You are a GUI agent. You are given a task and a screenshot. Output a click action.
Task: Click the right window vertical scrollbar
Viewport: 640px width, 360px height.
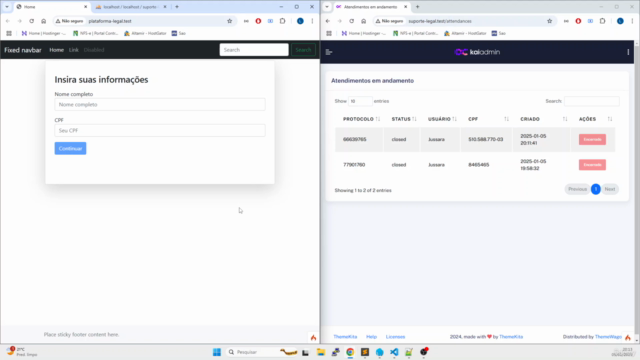pyautogui.click(x=637, y=192)
